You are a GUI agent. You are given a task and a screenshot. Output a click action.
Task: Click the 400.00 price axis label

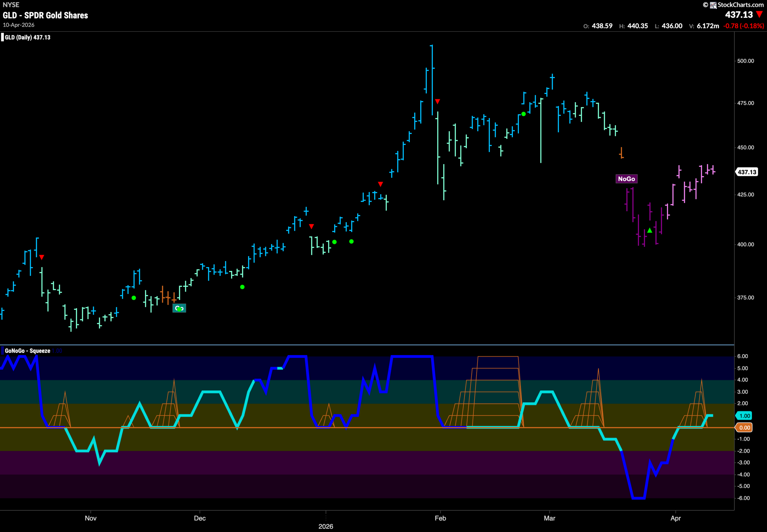[746, 245]
